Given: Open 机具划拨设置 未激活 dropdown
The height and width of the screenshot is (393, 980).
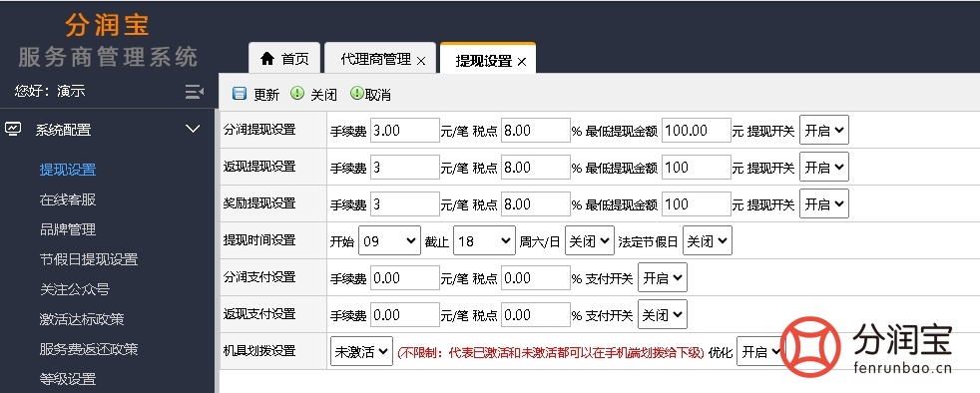Looking at the screenshot, I should tap(362, 351).
